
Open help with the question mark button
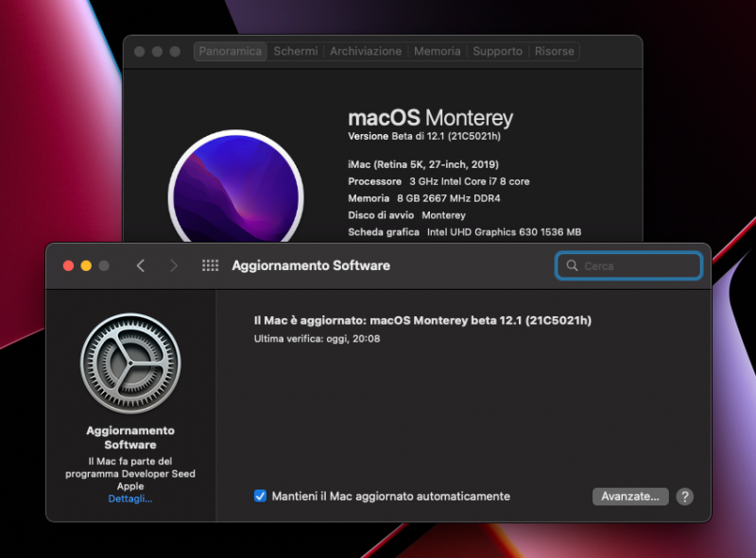tap(685, 497)
